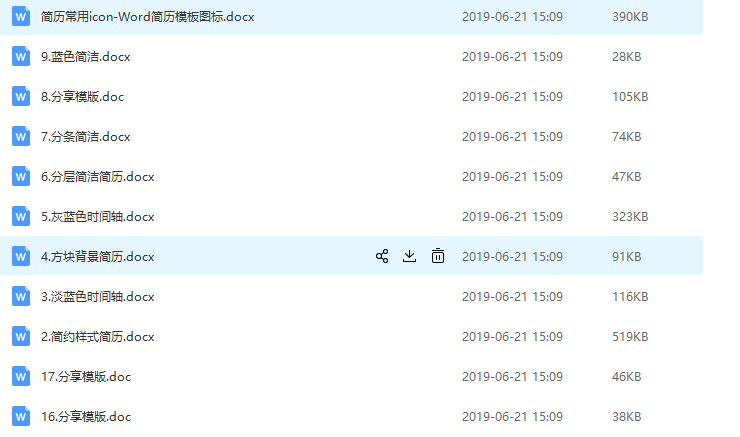
Task: Open file 6.分层简洁简历.docx
Action: click(x=98, y=176)
